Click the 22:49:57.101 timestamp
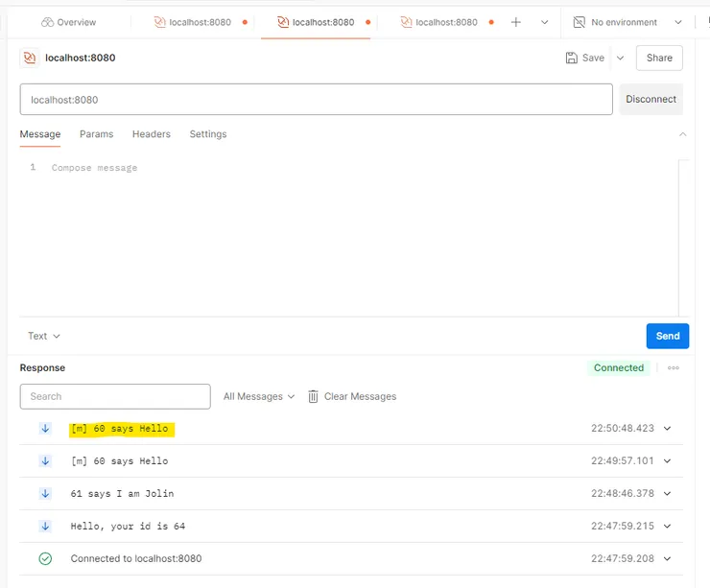This screenshot has height=588, width=710. tap(622, 460)
